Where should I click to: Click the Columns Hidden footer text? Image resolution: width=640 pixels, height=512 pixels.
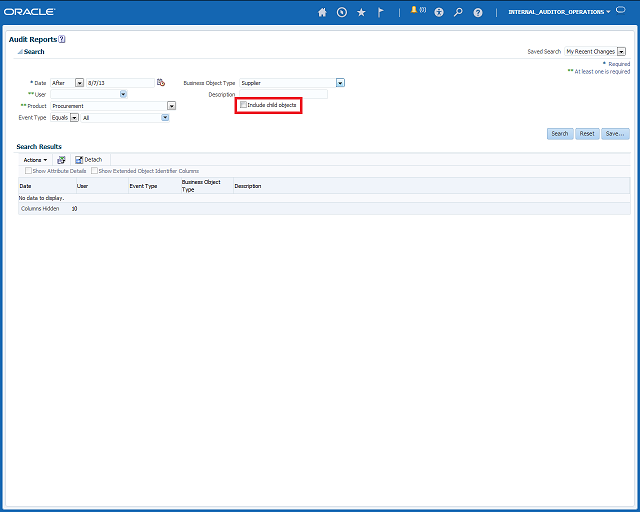[40, 209]
